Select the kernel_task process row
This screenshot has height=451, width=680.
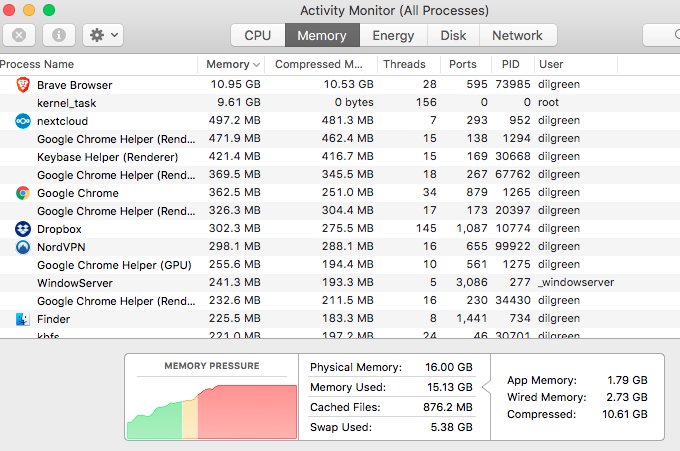pos(340,103)
